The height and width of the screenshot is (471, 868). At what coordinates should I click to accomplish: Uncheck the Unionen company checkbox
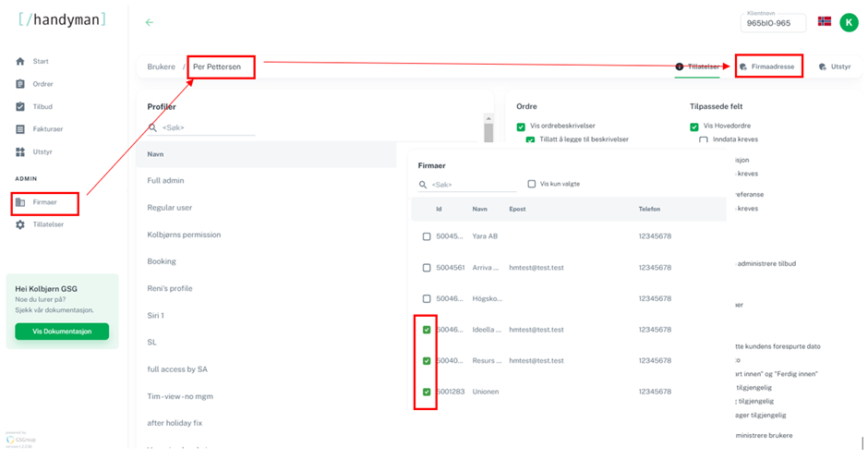[427, 392]
